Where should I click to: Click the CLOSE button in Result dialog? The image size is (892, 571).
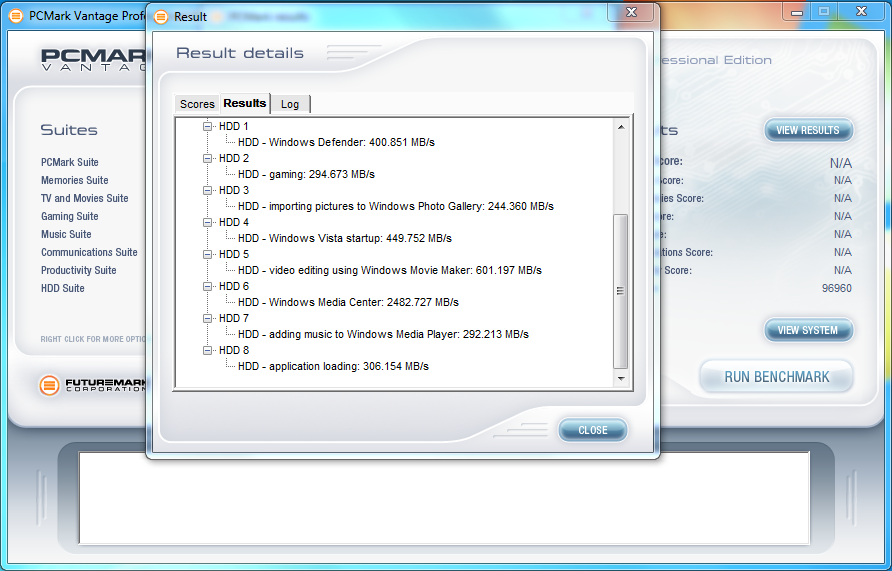pyautogui.click(x=593, y=430)
